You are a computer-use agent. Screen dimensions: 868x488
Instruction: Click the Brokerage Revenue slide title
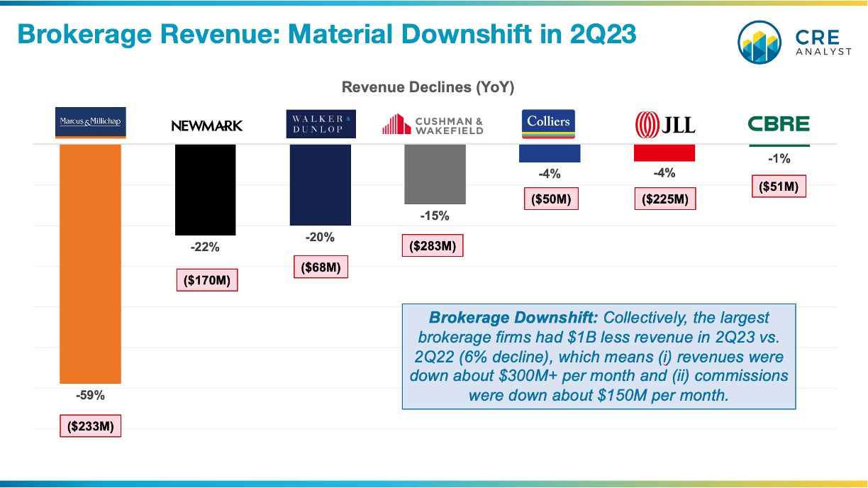(325, 33)
